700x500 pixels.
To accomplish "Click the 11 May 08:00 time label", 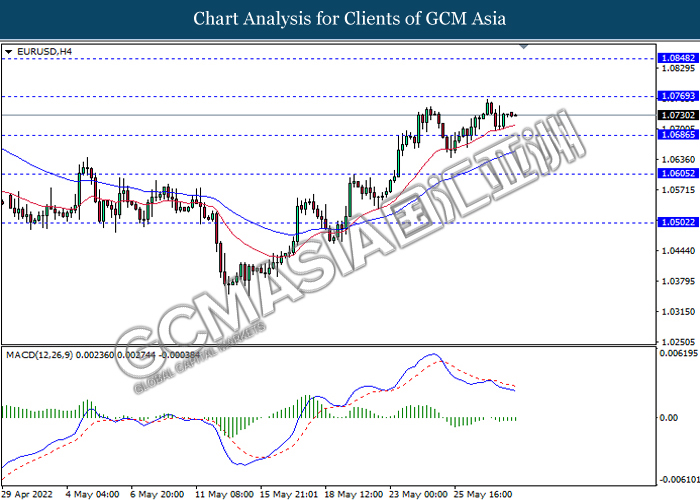I will pos(225,494).
